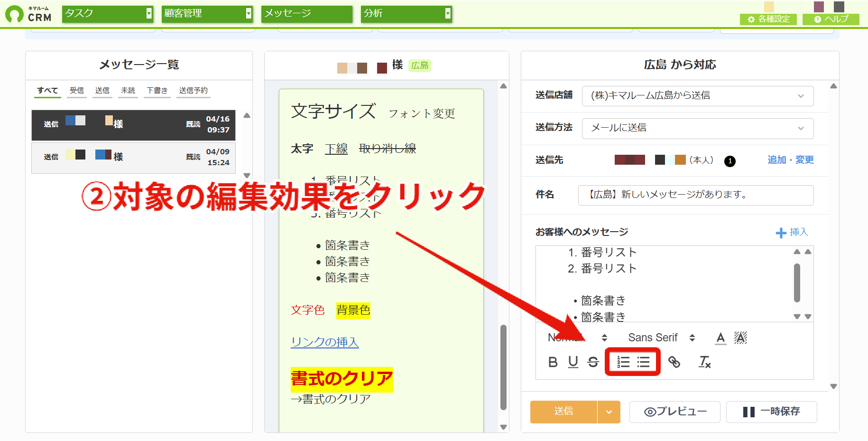Toggle strikethrough formatting icon
Viewport: 868px width, 441px height.
pos(593,362)
